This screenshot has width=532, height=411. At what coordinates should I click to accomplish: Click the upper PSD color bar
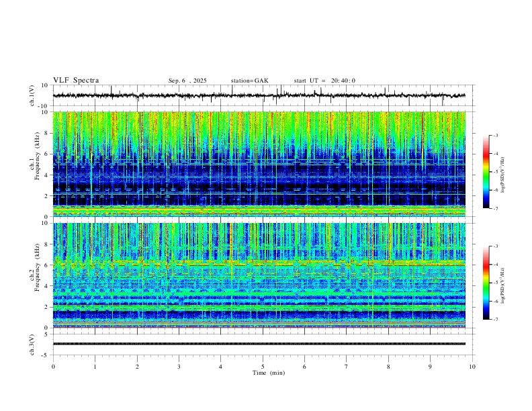486,172
